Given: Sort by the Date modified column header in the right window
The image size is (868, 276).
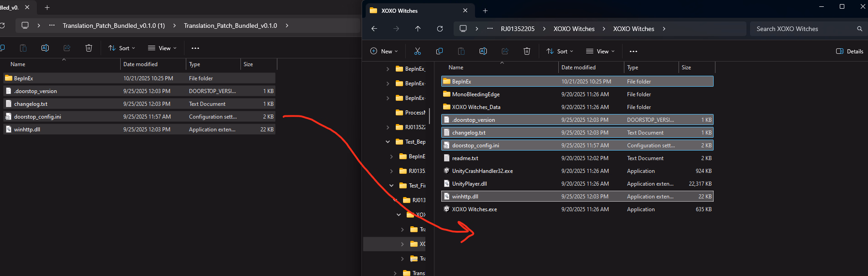Looking at the screenshot, I should coord(578,68).
